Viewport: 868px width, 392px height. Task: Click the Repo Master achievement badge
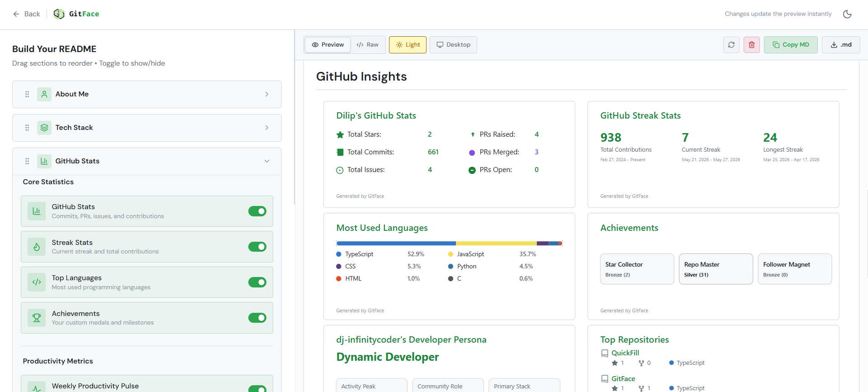pyautogui.click(x=716, y=269)
